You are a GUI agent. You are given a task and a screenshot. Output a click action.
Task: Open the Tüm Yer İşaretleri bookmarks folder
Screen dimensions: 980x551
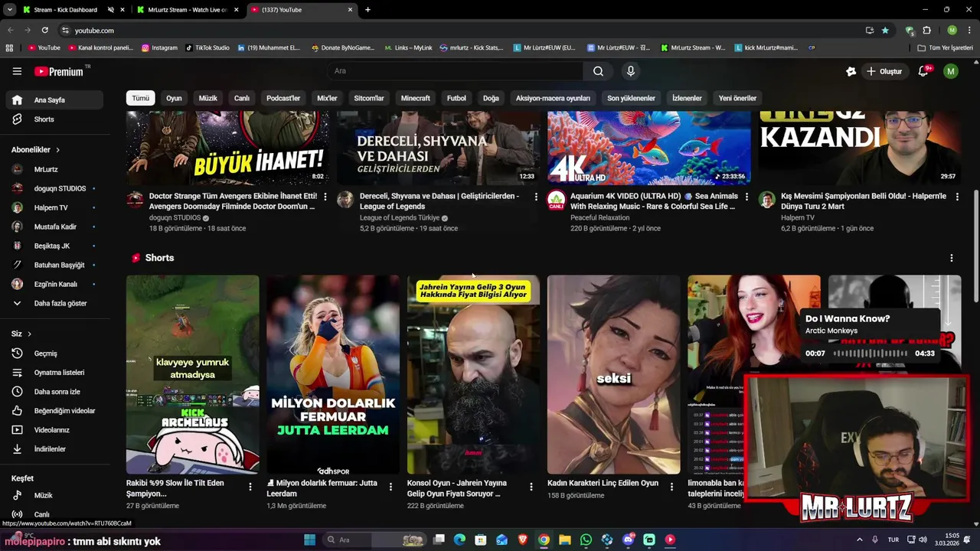946,47
